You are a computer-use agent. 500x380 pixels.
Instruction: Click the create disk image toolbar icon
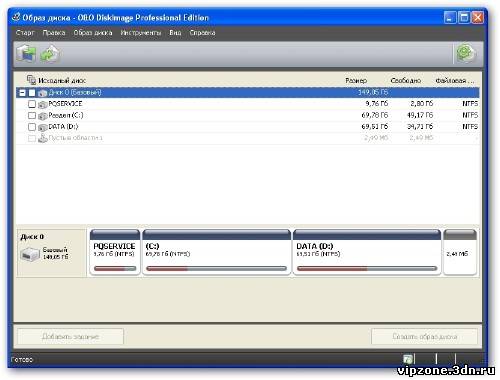(x=26, y=54)
